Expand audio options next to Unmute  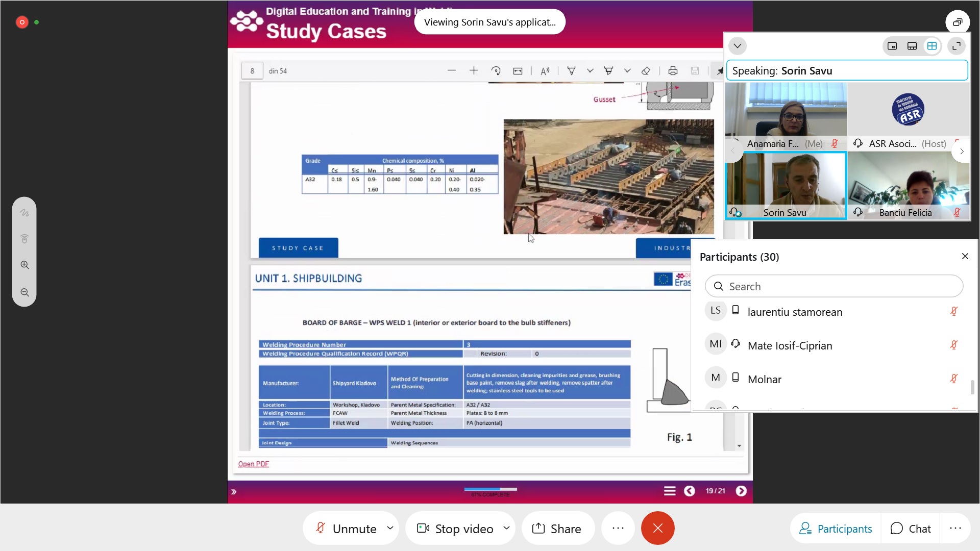[390, 528]
